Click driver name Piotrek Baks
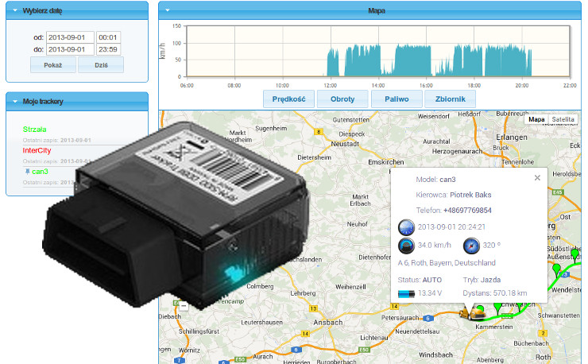Image resolution: width=588 pixels, height=364 pixels. [470, 195]
